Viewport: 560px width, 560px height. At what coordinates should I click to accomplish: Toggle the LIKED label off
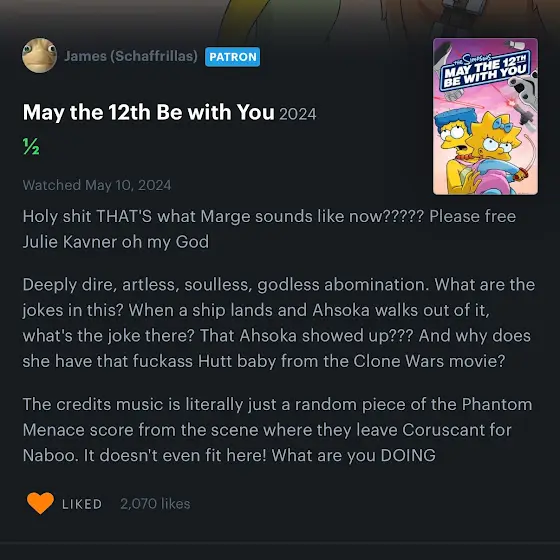click(x=82, y=504)
